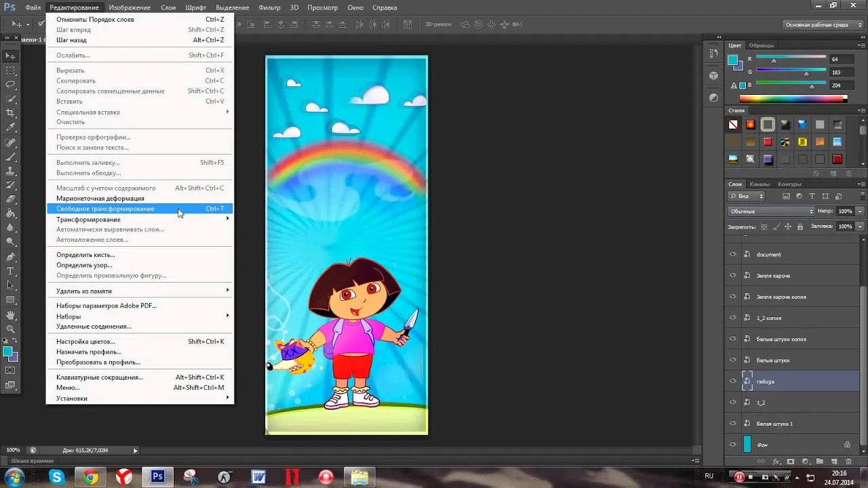Hide the Земля кароче layer

point(732,275)
